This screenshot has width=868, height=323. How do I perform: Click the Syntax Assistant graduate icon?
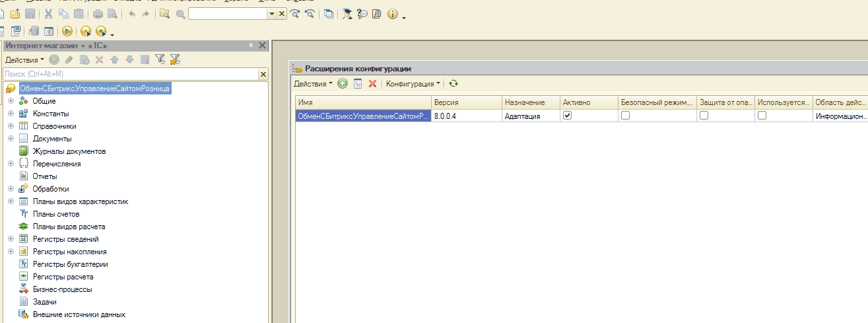click(x=347, y=14)
